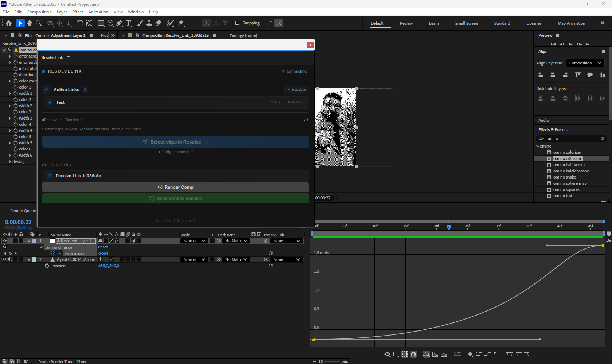Open Align Layers to Composition dropdown

click(585, 63)
